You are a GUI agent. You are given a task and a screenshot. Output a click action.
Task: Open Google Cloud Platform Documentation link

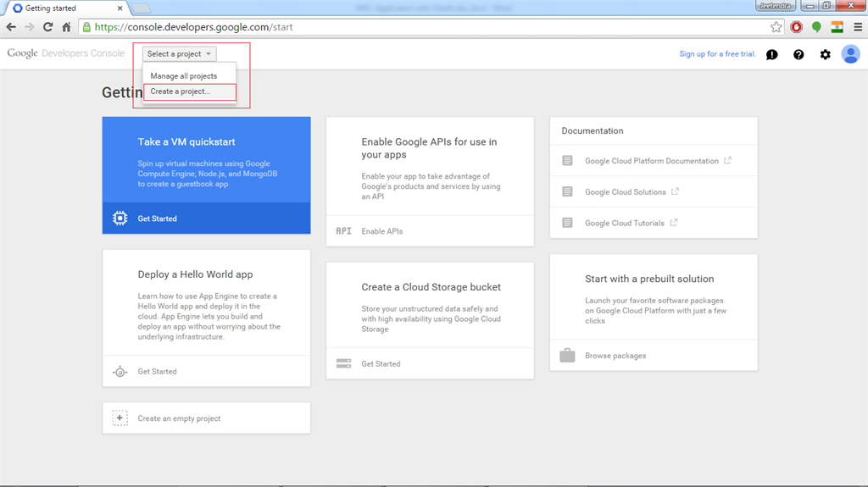coord(652,161)
